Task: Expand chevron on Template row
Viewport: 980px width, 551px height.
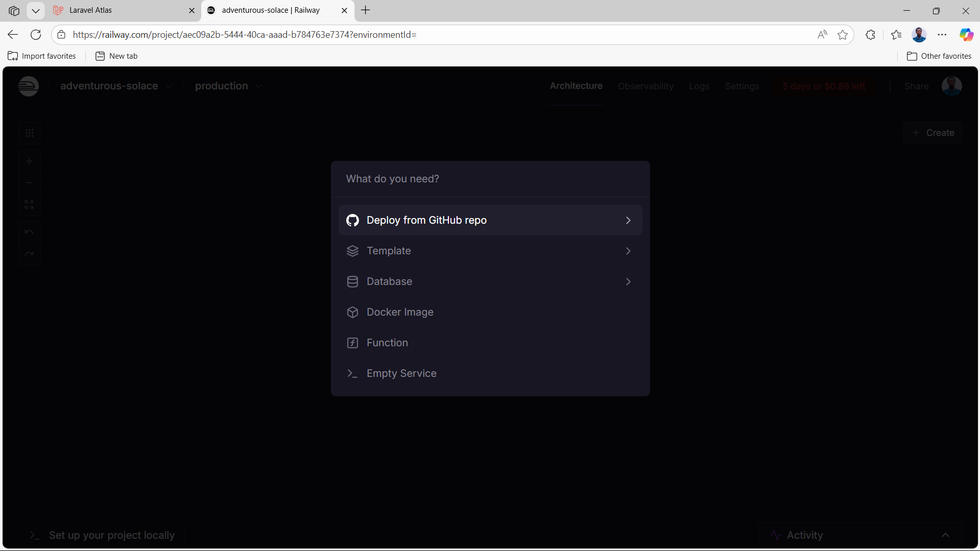Action: pos(628,251)
